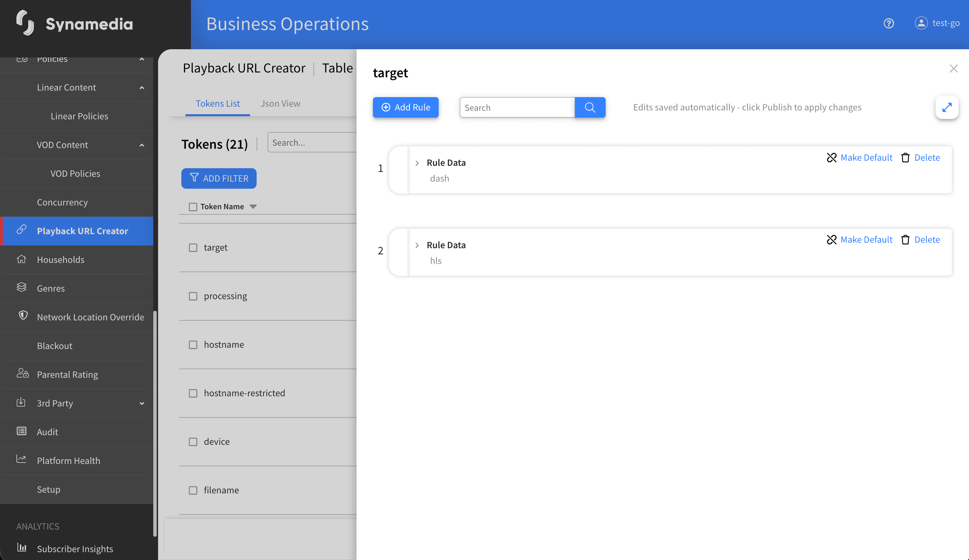Click the "processing" token name
This screenshot has width=969, height=560.
coord(225,296)
